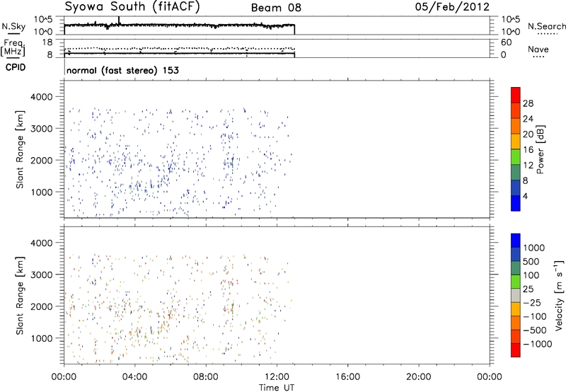The height and width of the screenshot is (392, 566).
Task: Click the red top segment of Power colorbar
Action: (x=516, y=95)
